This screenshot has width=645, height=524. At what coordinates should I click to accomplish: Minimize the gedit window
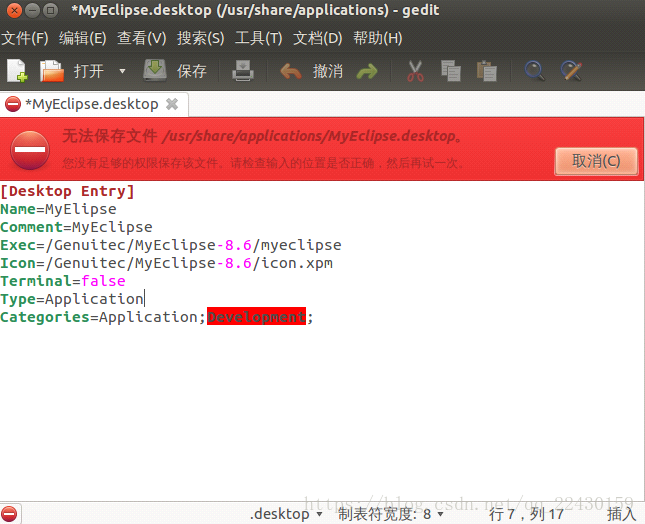coord(32,10)
